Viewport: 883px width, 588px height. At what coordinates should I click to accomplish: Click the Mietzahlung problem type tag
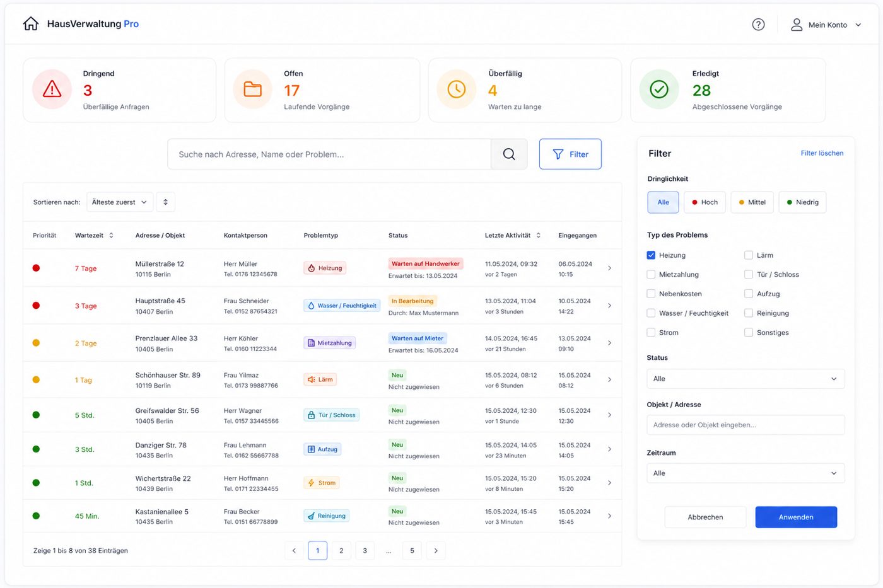[330, 343]
